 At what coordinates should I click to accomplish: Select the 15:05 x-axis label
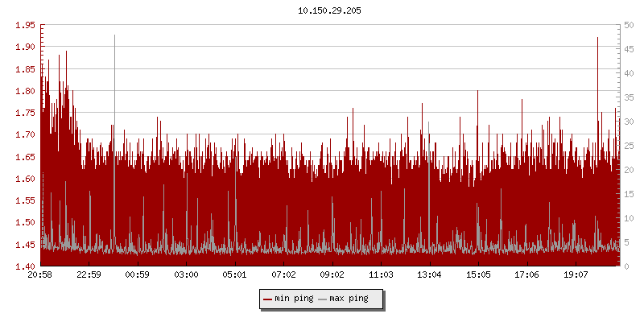(478, 275)
